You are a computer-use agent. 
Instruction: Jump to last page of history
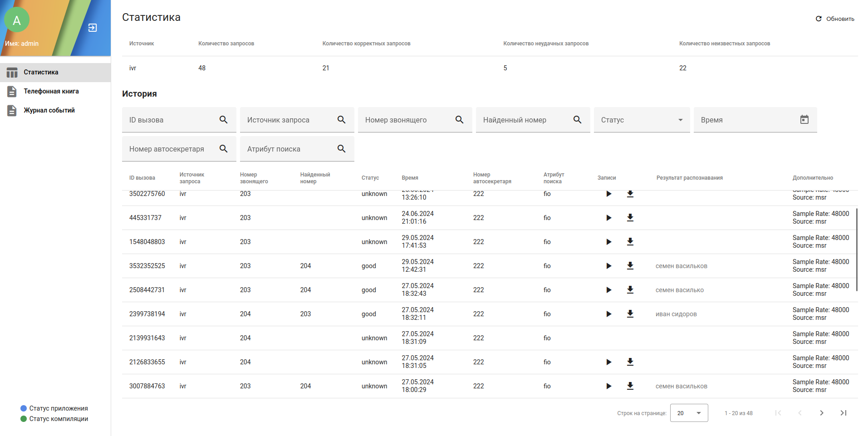(843, 413)
